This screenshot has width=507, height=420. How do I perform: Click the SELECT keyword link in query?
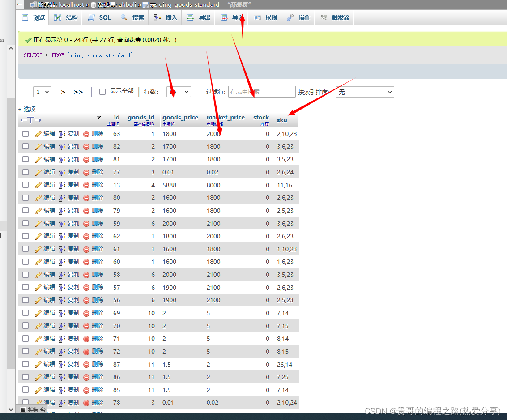tap(33, 55)
